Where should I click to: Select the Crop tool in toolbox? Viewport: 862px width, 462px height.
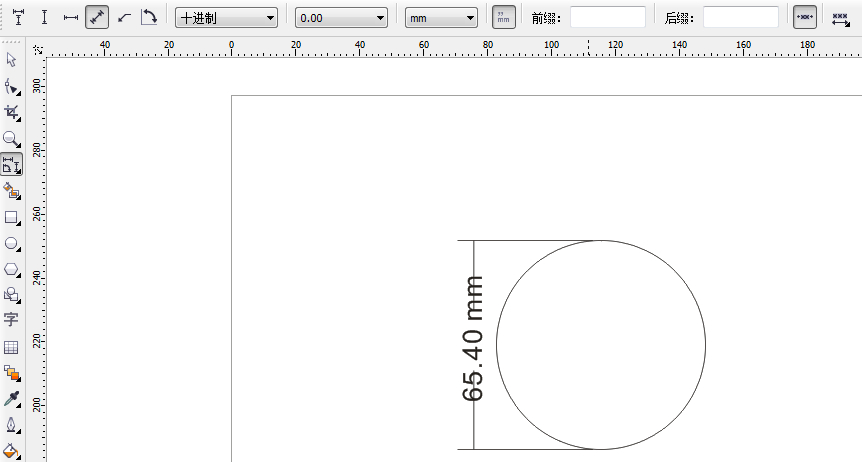pos(12,113)
